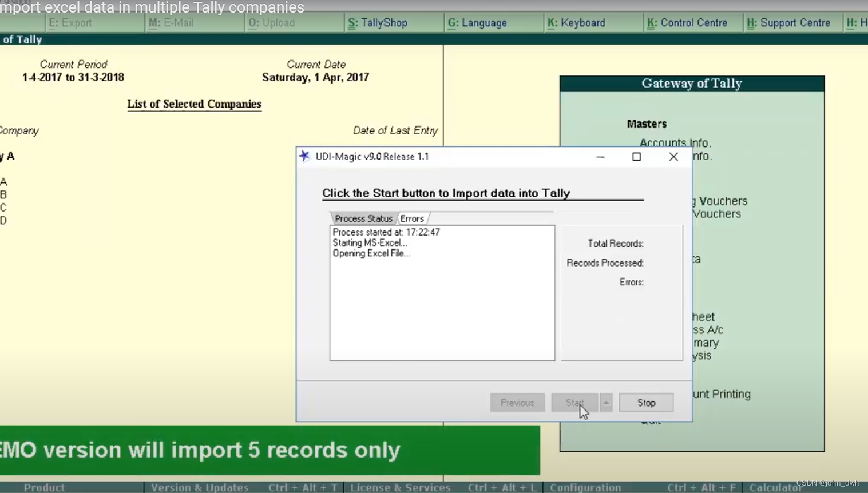This screenshot has height=493, width=868.
Task: Click the Date of Last Entry header
Action: [x=395, y=130]
